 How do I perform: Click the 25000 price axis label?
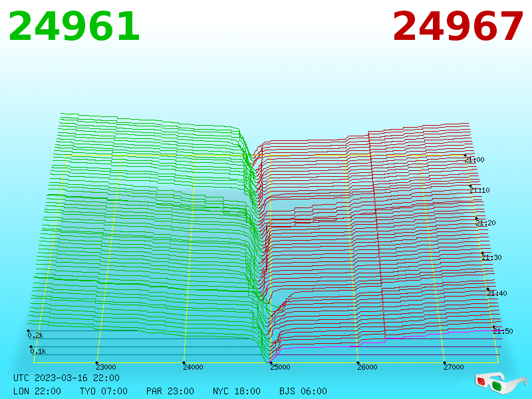coord(280,367)
